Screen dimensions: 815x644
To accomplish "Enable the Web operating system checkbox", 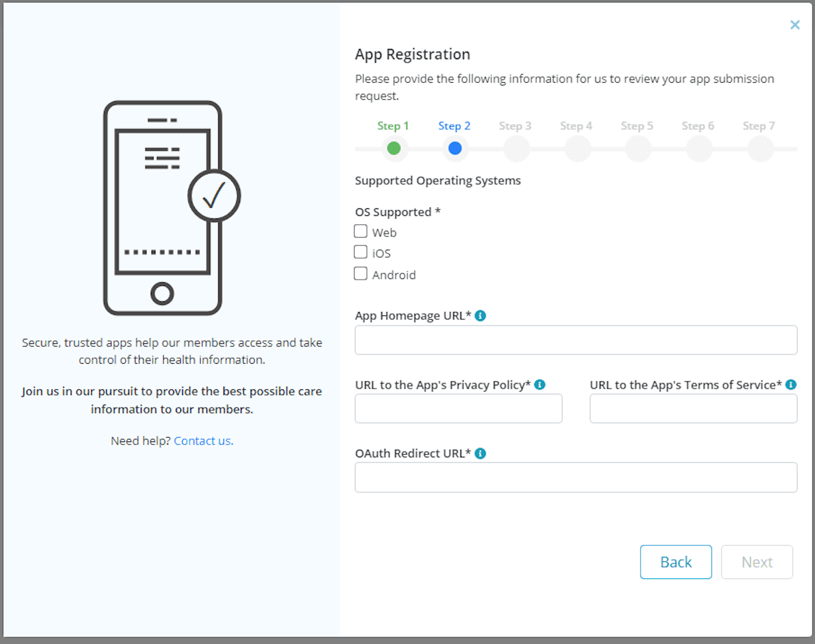I will click(x=360, y=231).
